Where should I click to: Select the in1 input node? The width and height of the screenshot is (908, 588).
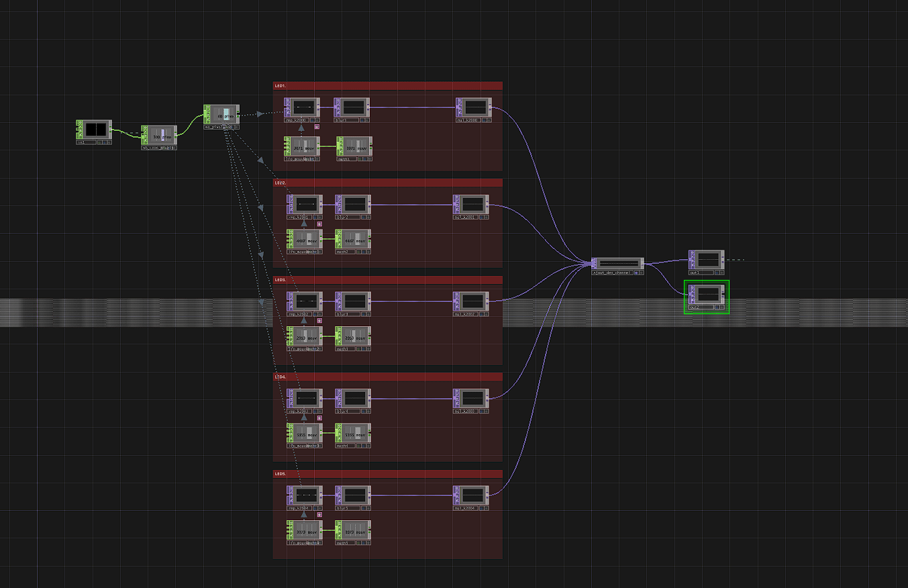pyautogui.click(x=93, y=130)
